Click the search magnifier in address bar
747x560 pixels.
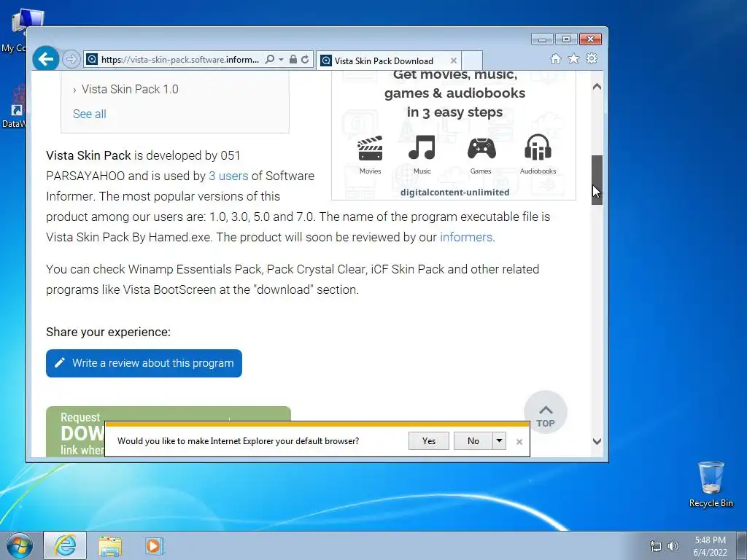270,59
